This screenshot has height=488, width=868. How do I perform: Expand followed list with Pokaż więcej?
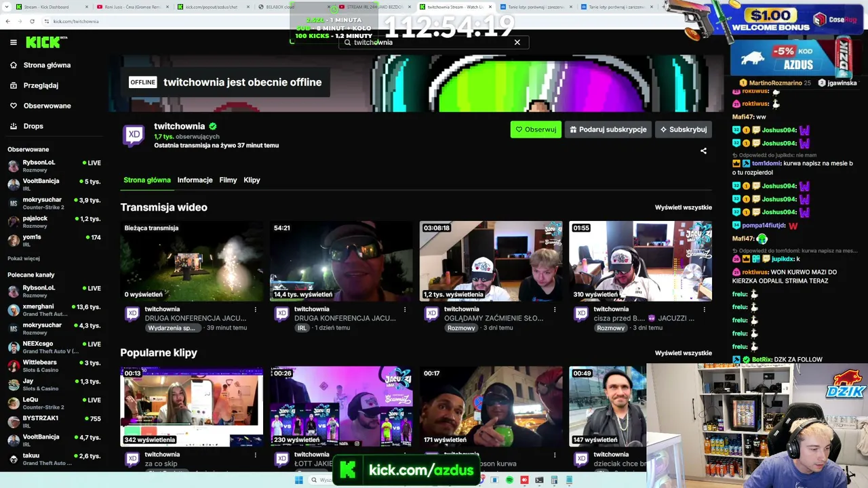[x=24, y=258]
